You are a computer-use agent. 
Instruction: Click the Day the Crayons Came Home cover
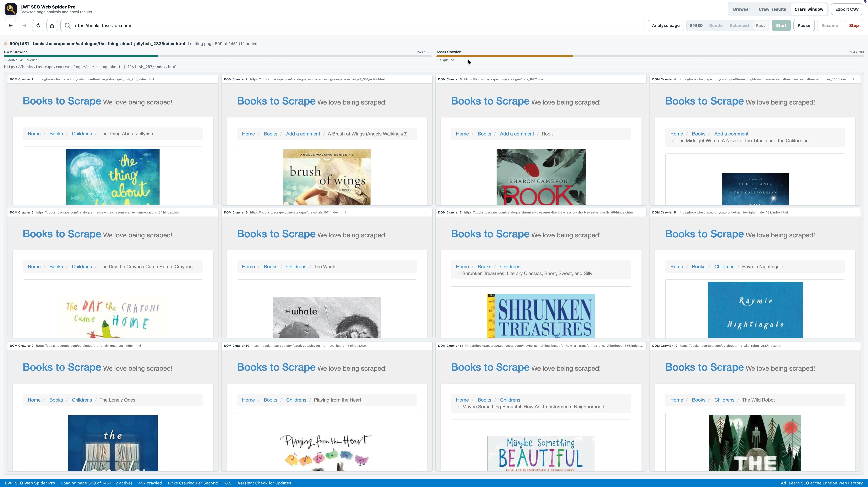click(x=113, y=317)
